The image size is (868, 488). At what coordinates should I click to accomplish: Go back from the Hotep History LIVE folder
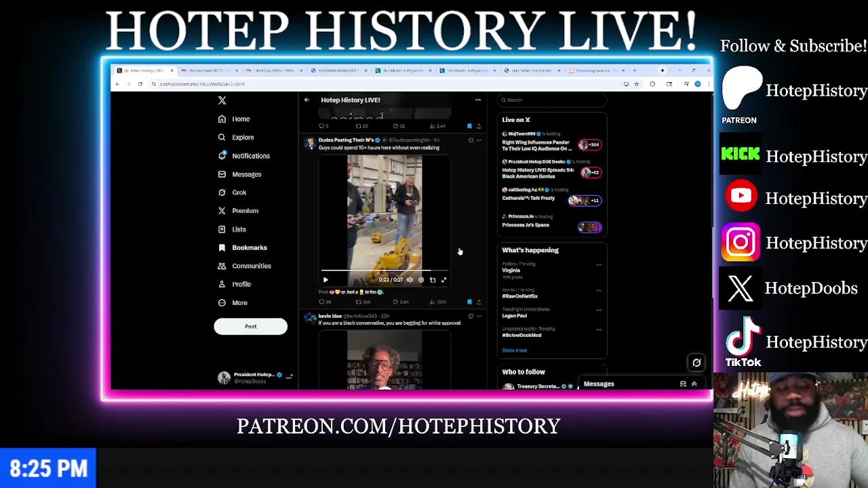click(307, 100)
